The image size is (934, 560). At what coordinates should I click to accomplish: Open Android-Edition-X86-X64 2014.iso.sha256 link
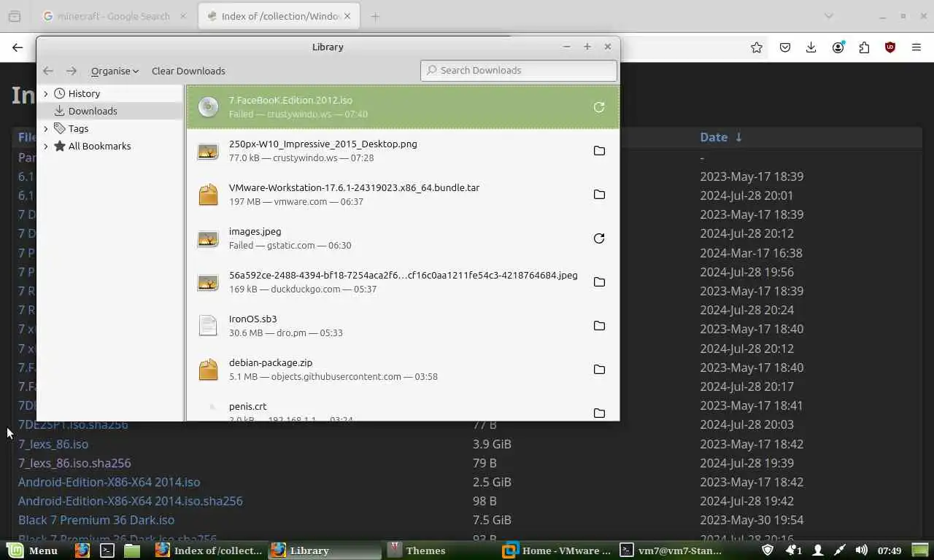131,501
